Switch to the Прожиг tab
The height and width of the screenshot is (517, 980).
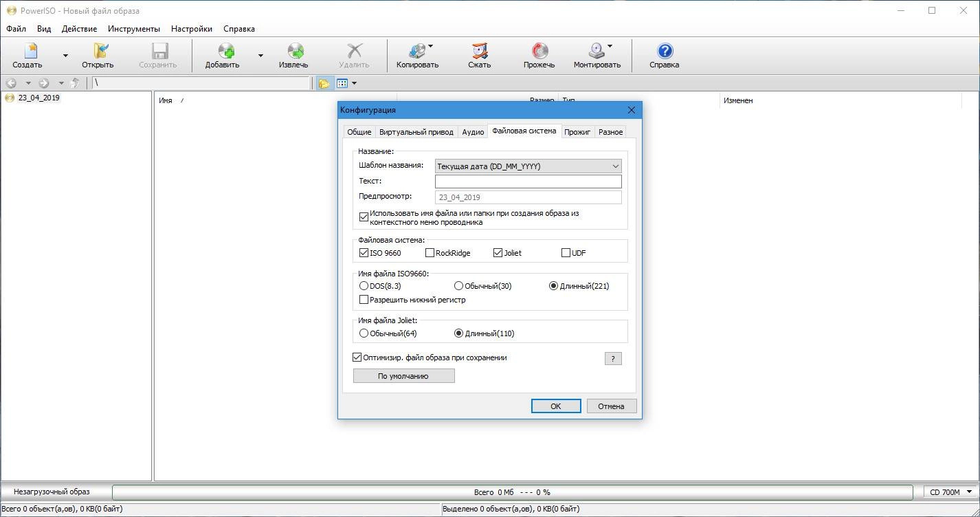577,132
